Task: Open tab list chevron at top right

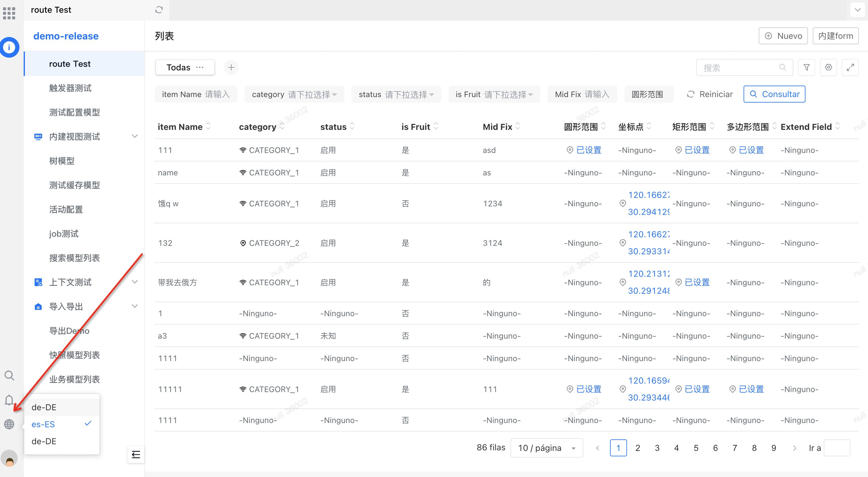Action: [x=858, y=10]
